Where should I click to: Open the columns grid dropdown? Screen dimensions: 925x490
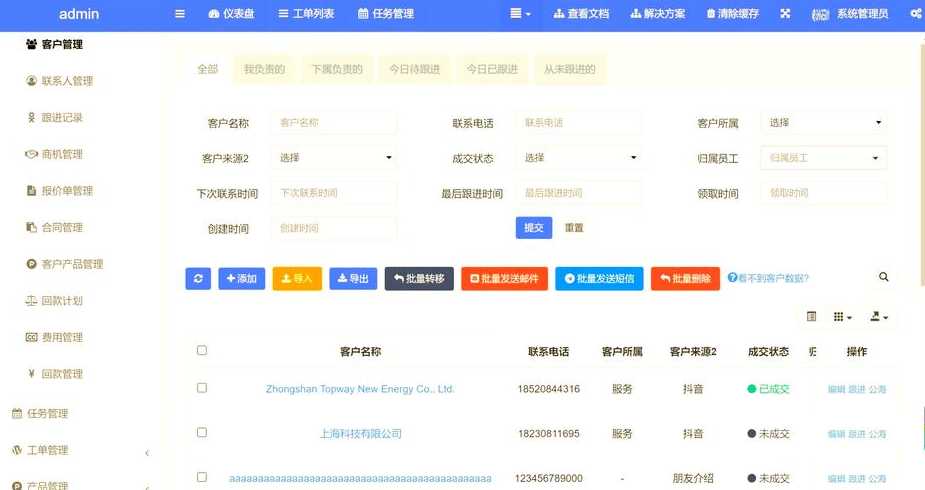click(842, 317)
